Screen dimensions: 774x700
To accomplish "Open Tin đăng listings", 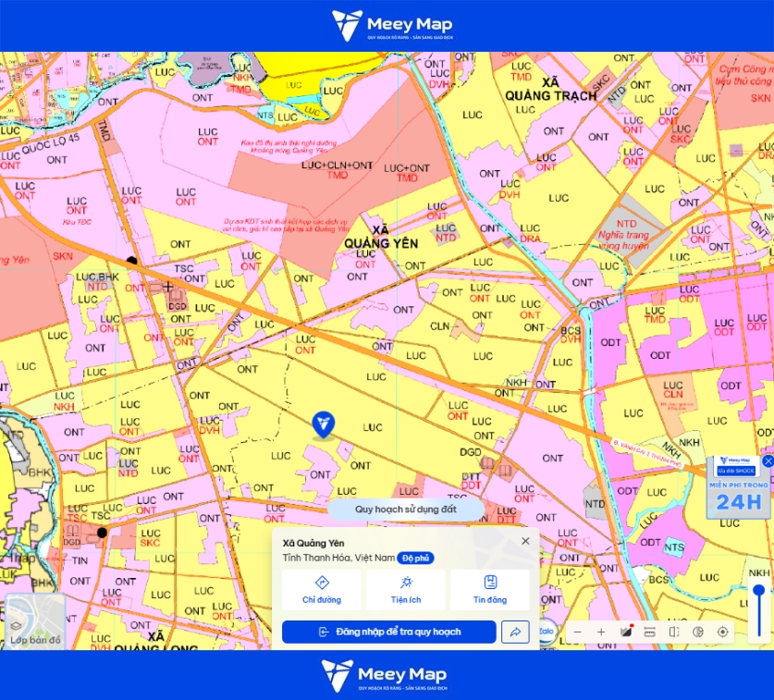I will tap(490, 590).
